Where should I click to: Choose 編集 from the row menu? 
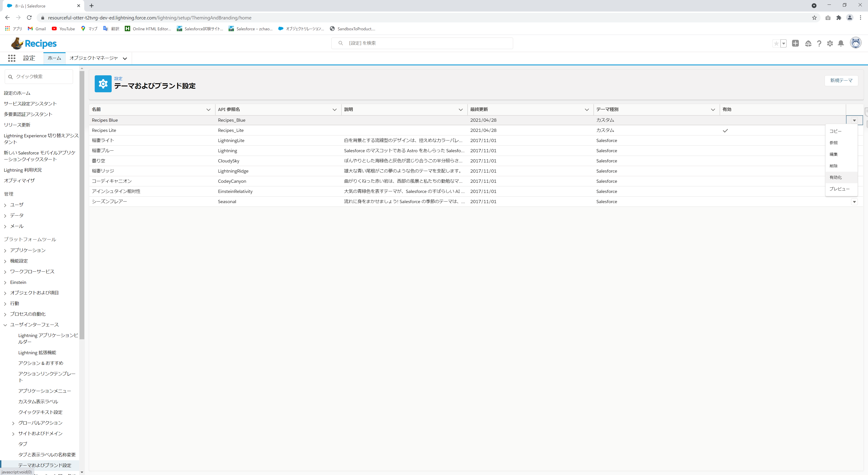coord(841,154)
